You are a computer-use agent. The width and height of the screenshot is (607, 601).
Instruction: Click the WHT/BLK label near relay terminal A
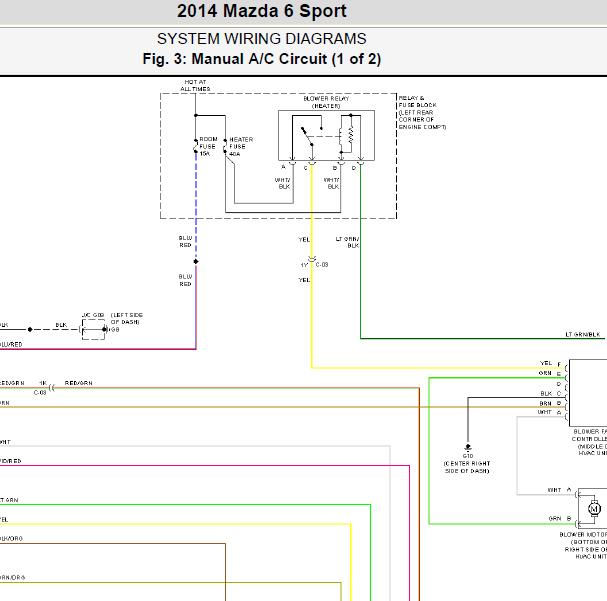click(283, 183)
